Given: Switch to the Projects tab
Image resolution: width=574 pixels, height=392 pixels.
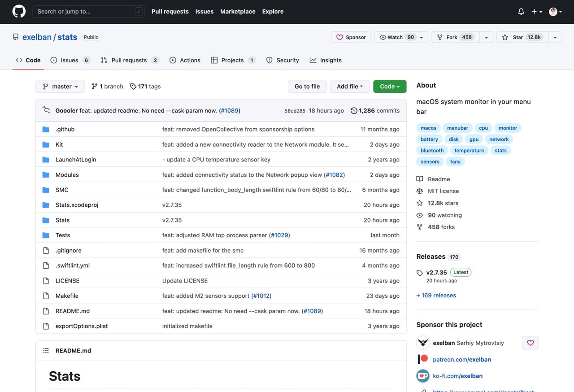Looking at the screenshot, I should tap(233, 60).
